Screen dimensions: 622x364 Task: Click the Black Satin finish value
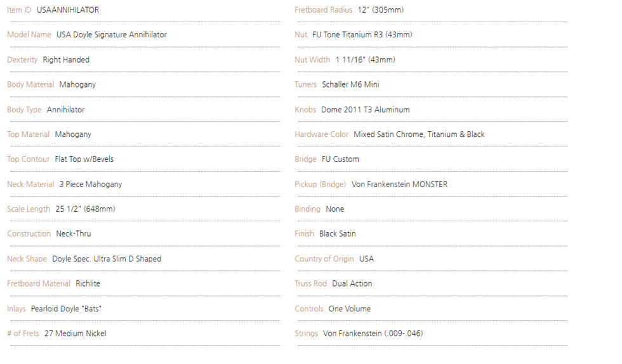point(338,233)
